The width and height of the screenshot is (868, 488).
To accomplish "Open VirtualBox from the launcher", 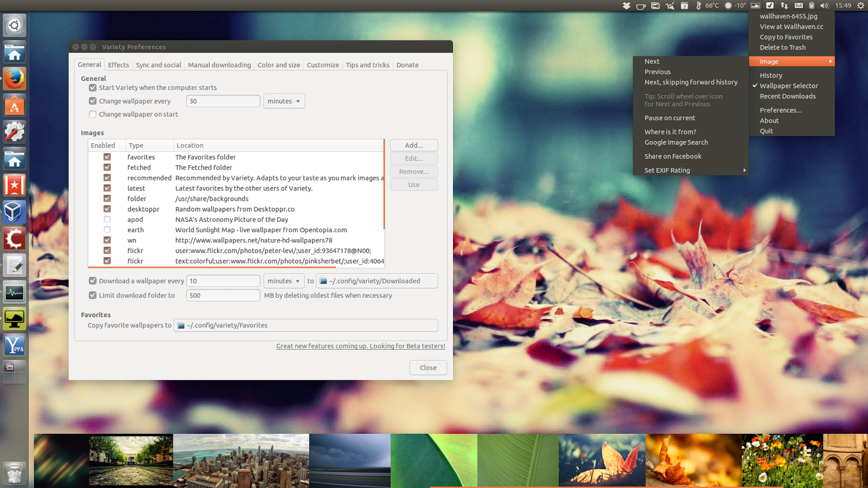I will tap(14, 212).
